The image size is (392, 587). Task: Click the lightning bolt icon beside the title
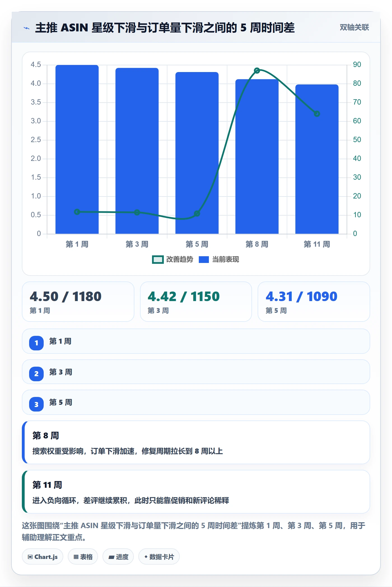[27, 28]
